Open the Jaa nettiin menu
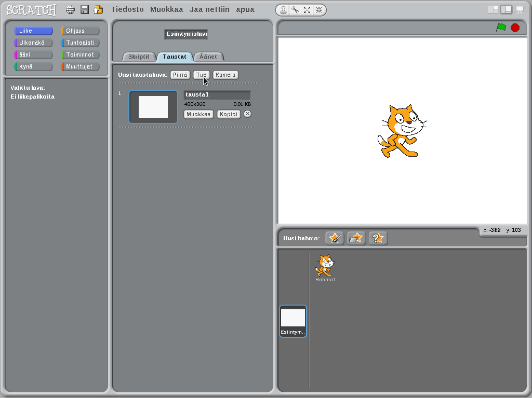The width and height of the screenshot is (532, 398). pyautogui.click(x=209, y=9)
